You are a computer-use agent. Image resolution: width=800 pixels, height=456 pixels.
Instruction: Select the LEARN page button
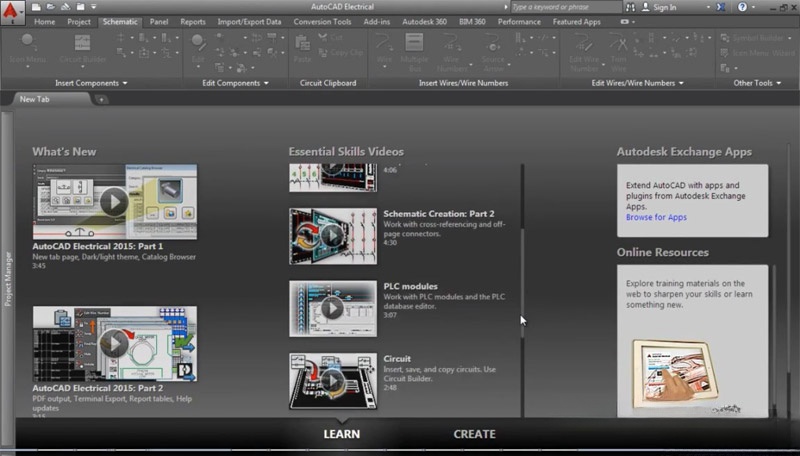[x=341, y=434]
